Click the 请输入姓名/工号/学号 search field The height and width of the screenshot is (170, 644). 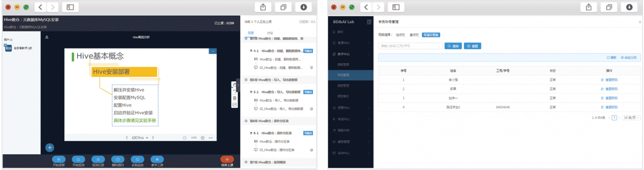[410, 46]
